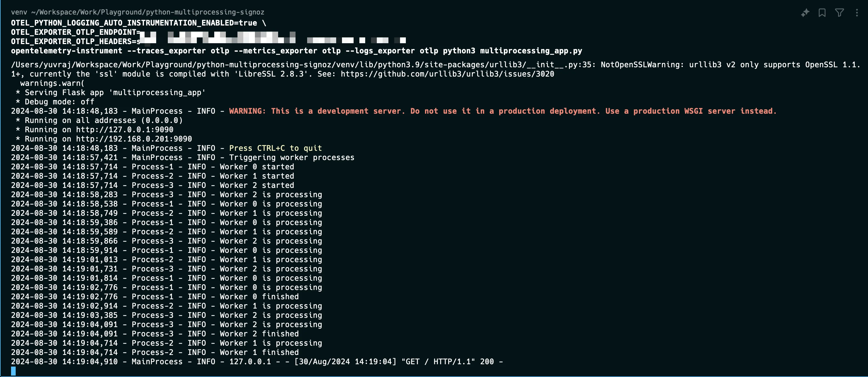Open the Warp AI sparkle icon
This screenshot has width=868, height=377.
(x=805, y=13)
